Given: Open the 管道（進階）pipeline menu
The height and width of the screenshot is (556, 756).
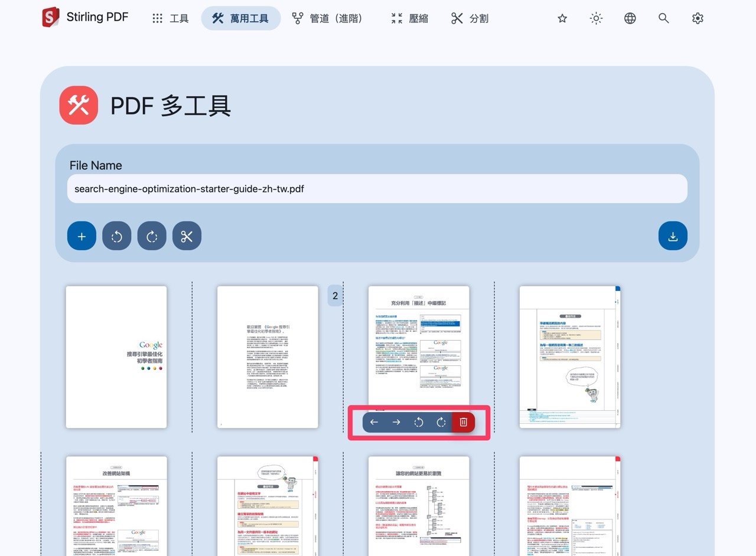Looking at the screenshot, I should click(328, 18).
